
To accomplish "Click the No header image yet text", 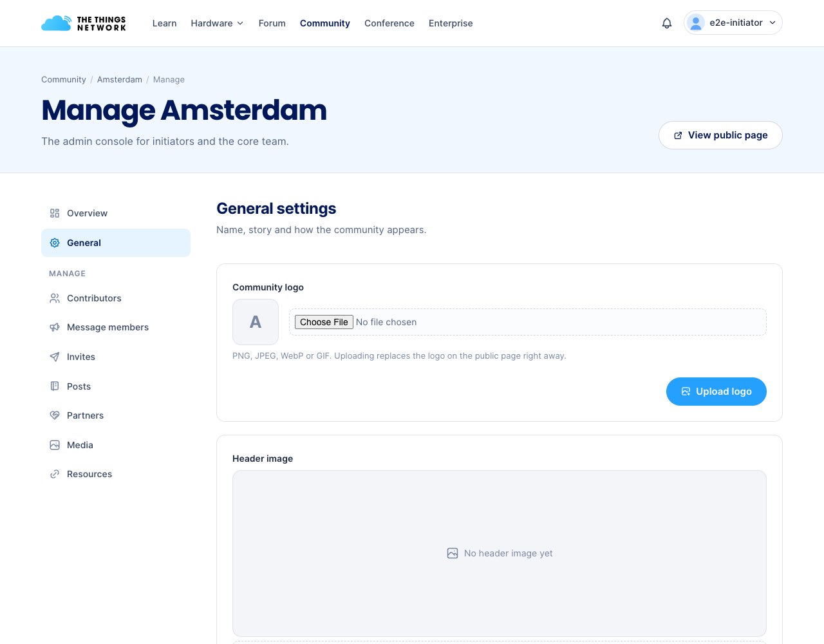I will (509, 553).
